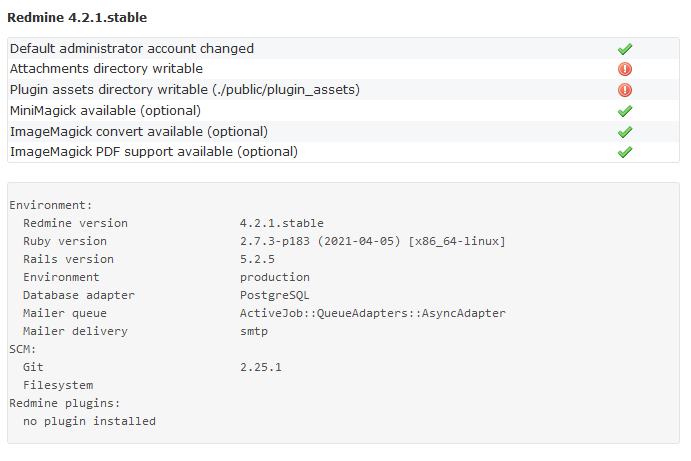Click Rails version value '5.2.5'
691x461 pixels.
tap(257, 260)
